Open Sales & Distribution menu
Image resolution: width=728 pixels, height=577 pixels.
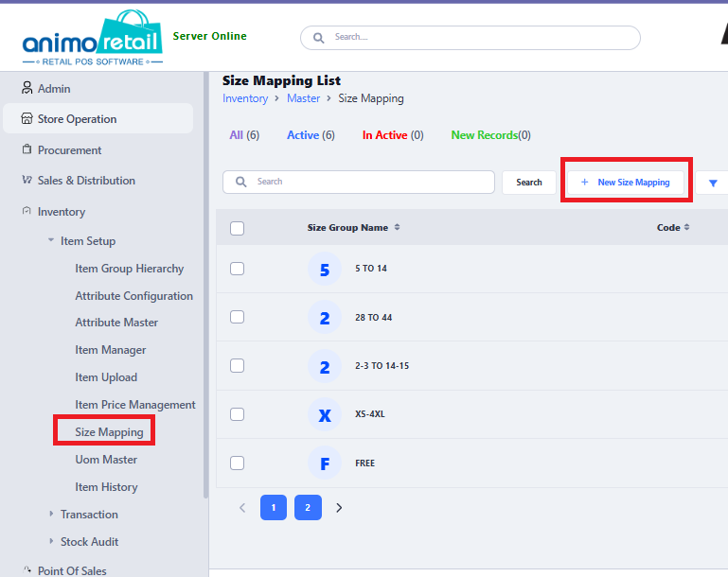click(86, 181)
